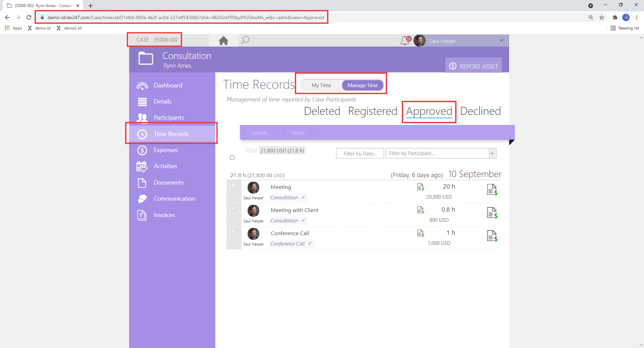Click the REPORT ASSET button
644x348 pixels.
474,66
